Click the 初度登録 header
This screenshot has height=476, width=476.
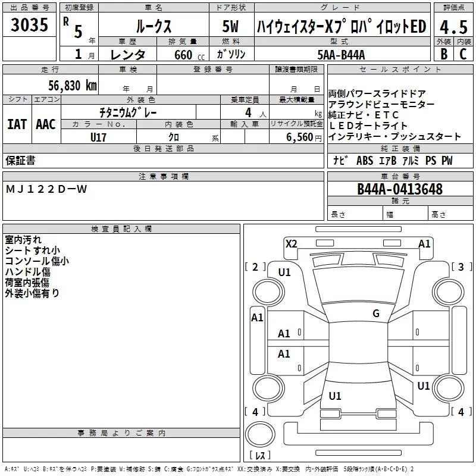pyautogui.click(x=79, y=8)
